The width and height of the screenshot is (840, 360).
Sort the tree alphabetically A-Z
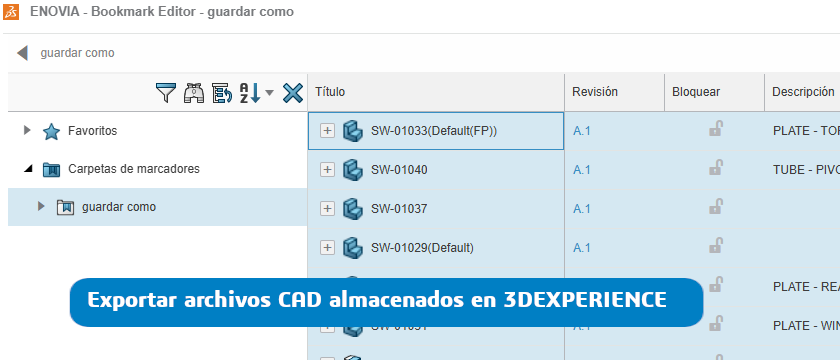[x=250, y=93]
